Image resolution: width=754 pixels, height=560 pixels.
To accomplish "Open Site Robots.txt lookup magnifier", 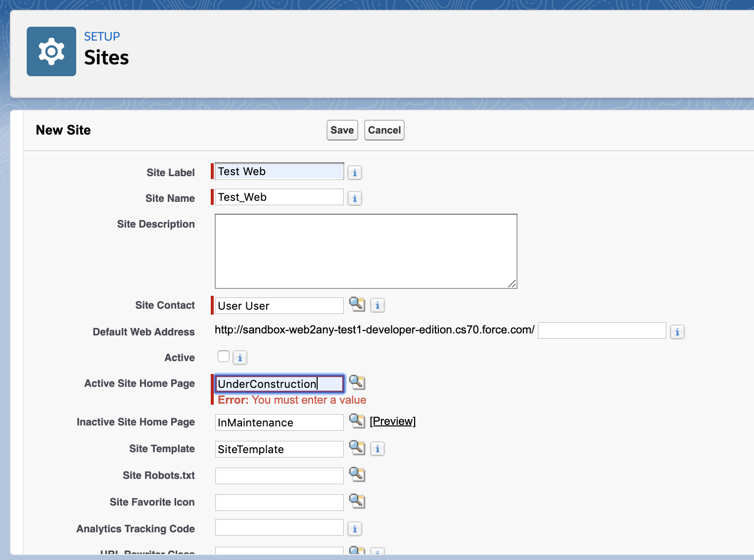I will click(357, 474).
